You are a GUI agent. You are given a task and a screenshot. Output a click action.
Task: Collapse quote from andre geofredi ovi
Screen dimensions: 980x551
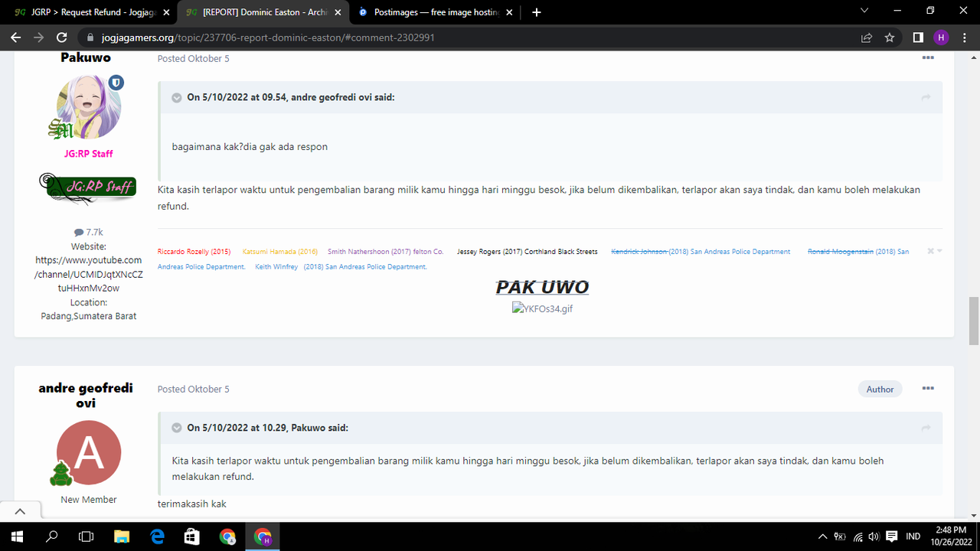click(177, 98)
